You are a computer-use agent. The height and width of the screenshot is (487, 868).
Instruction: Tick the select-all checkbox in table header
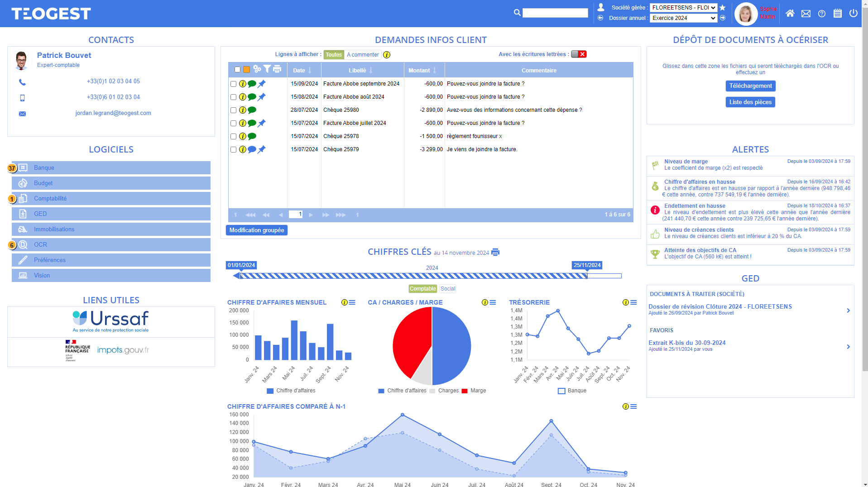(x=237, y=70)
